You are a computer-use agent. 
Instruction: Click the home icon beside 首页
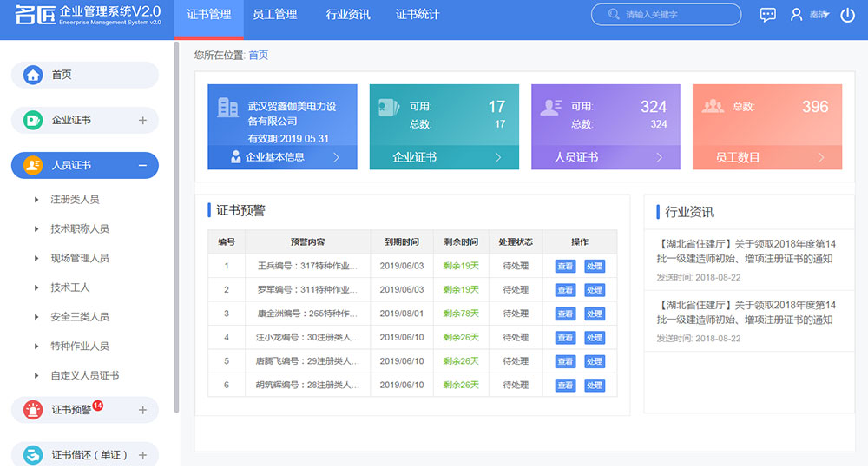click(x=33, y=75)
